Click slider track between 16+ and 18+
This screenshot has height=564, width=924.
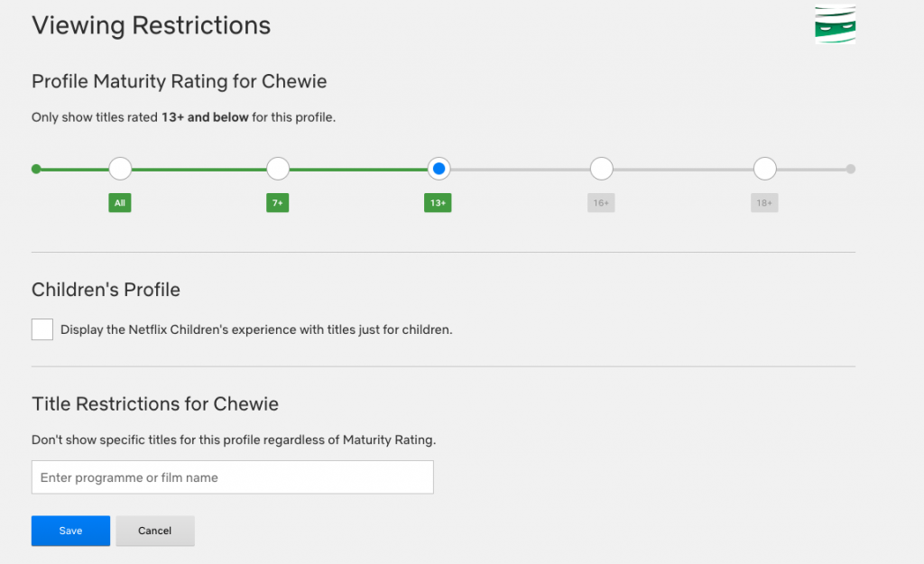682,169
